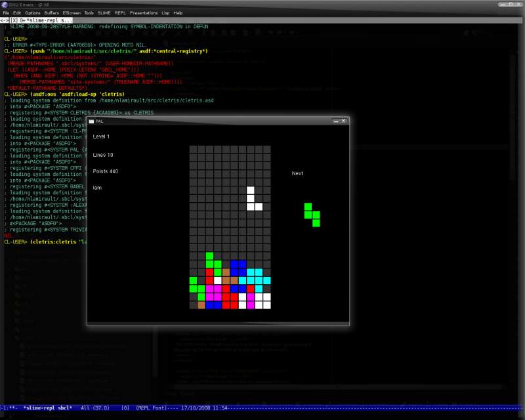Viewport: 525px width, 420px height.
Task: Select the 0+ *slime-repl s... ElScreen tab
Action: (45, 20)
